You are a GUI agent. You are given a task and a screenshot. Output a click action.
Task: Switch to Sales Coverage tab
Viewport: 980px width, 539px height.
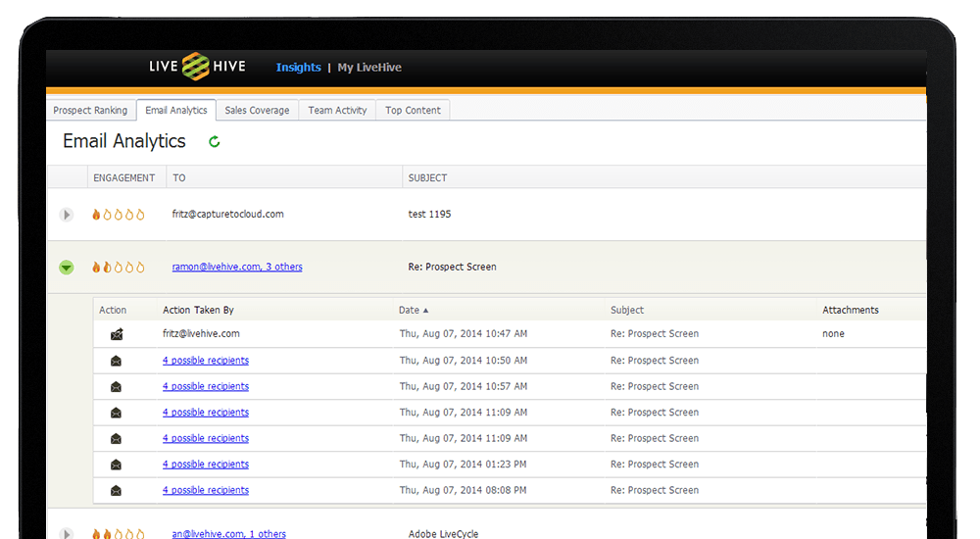[257, 110]
